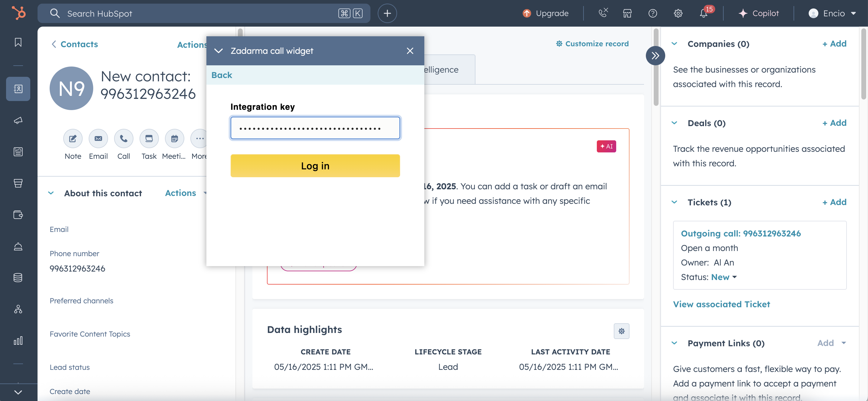868x401 pixels.
Task: Open Settings gear in top bar
Action: pyautogui.click(x=678, y=14)
